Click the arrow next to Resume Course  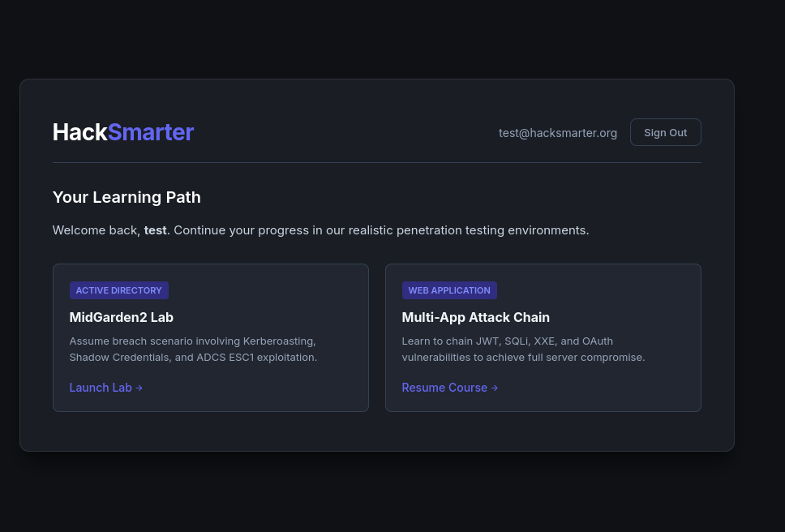point(495,388)
